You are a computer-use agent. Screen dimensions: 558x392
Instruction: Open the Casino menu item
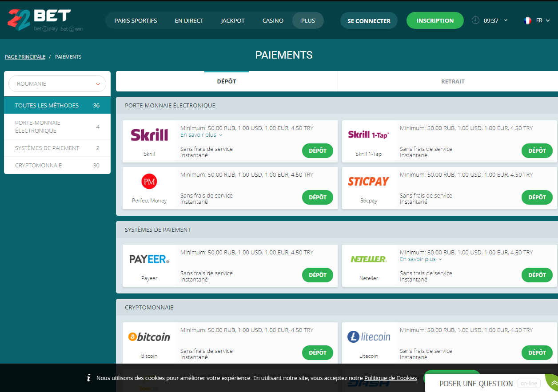[273, 20]
